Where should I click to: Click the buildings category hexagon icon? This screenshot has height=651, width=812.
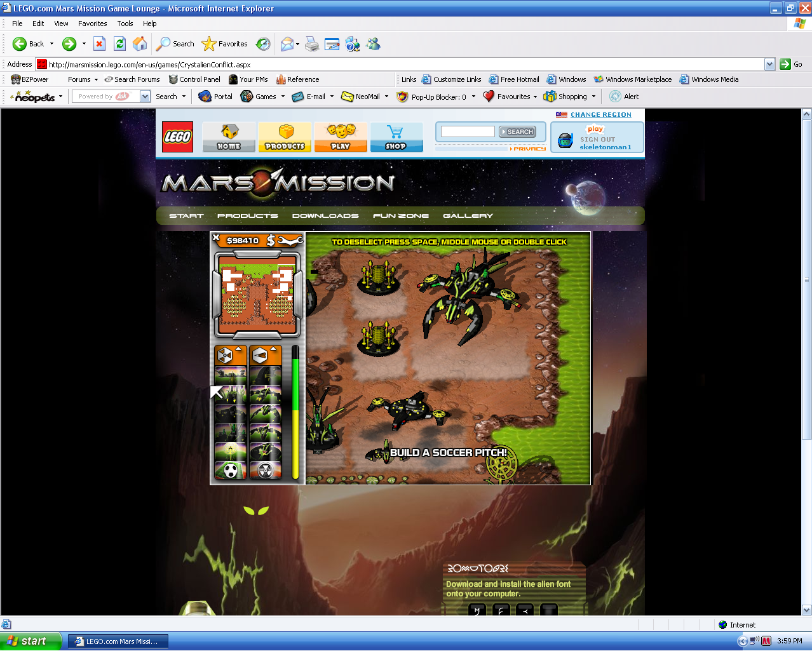coord(225,356)
